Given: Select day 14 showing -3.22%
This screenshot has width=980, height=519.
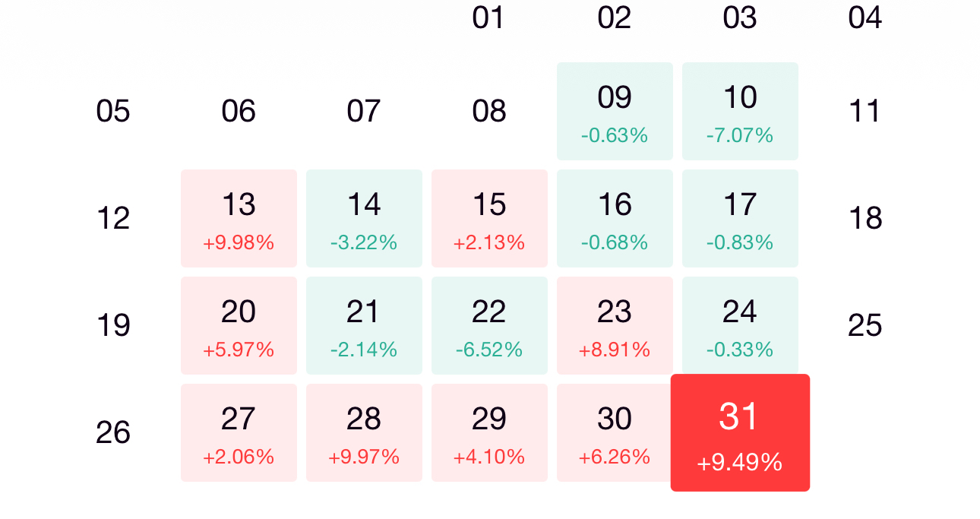Looking at the screenshot, I should pyautogui.click(x=364, y=219).
